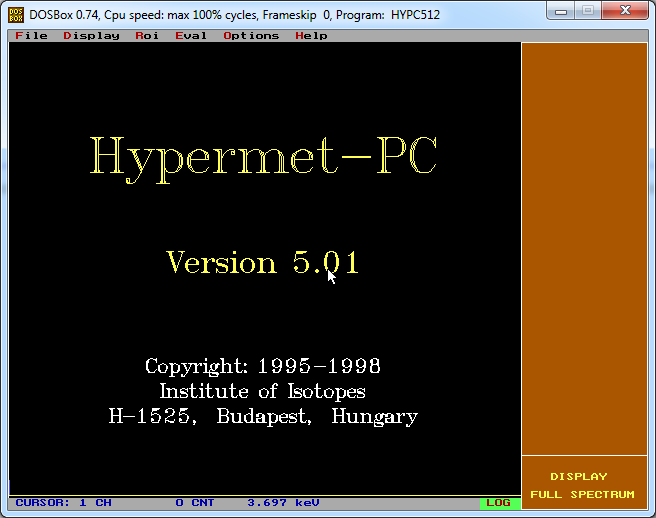This screenshot has width=656, height=518.
Task: Click the H-1525, Budapest, Hungary line
Action: pyautogui.click(x=263, y=416)
